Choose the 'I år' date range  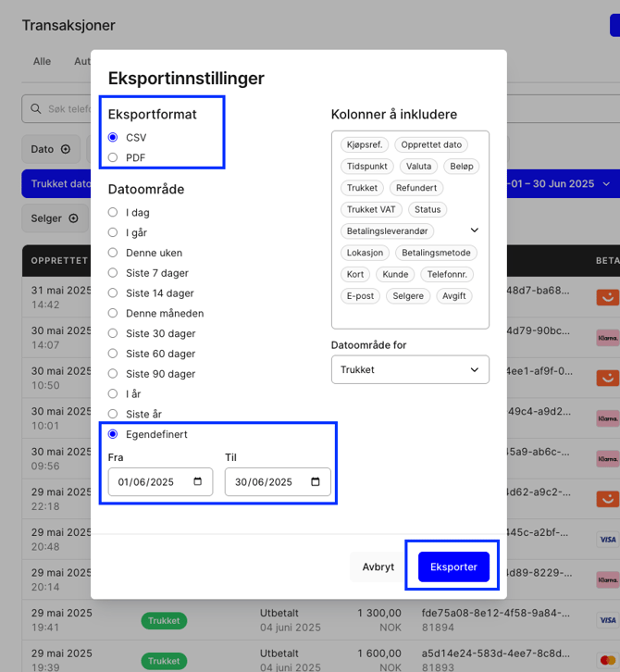113,393
